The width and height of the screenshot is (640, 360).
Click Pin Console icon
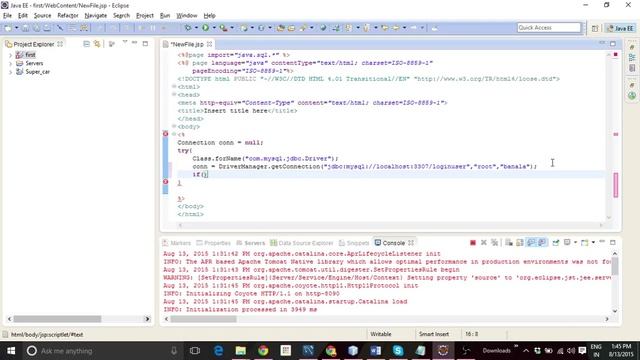556,243
